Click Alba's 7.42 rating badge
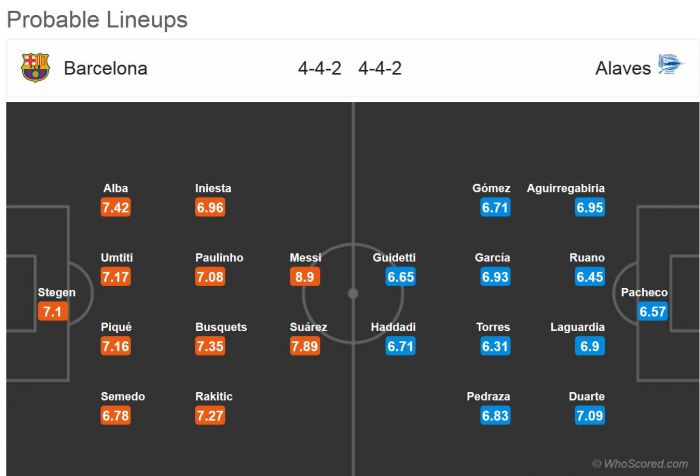Image resolution: width=700 pixels, height=476 pixels. click(x=116, y=207)
